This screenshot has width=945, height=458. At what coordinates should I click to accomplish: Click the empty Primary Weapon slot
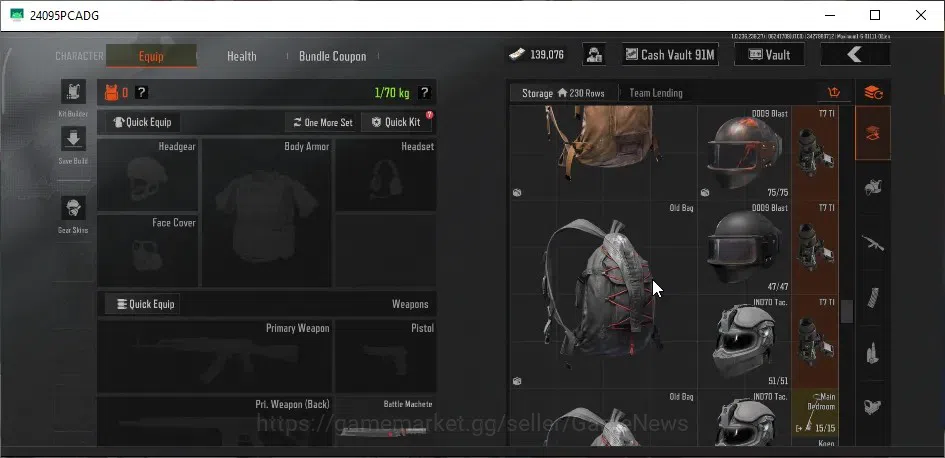tap(215, 356)
